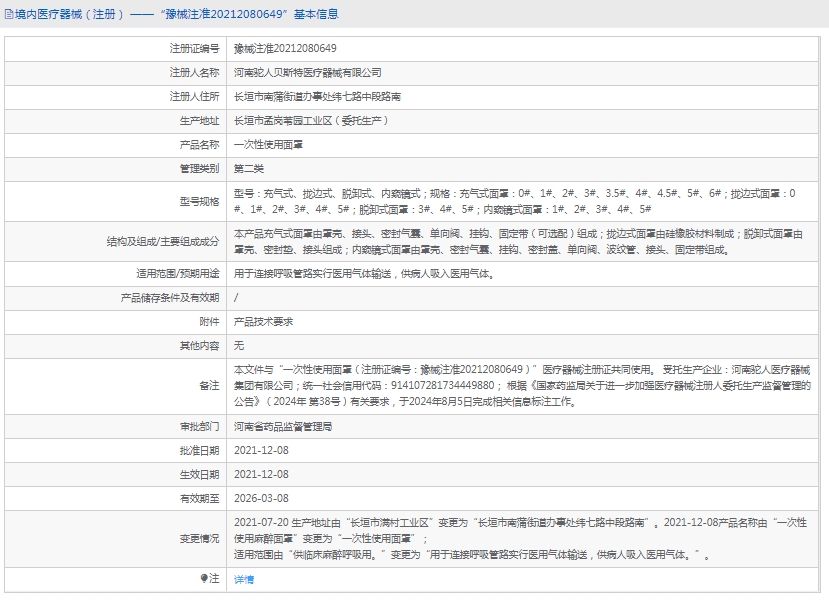Viewport: 829px width, 601px height.
Task: Click the 结构及组成/主要组成成分 row label
Action: 162,241
